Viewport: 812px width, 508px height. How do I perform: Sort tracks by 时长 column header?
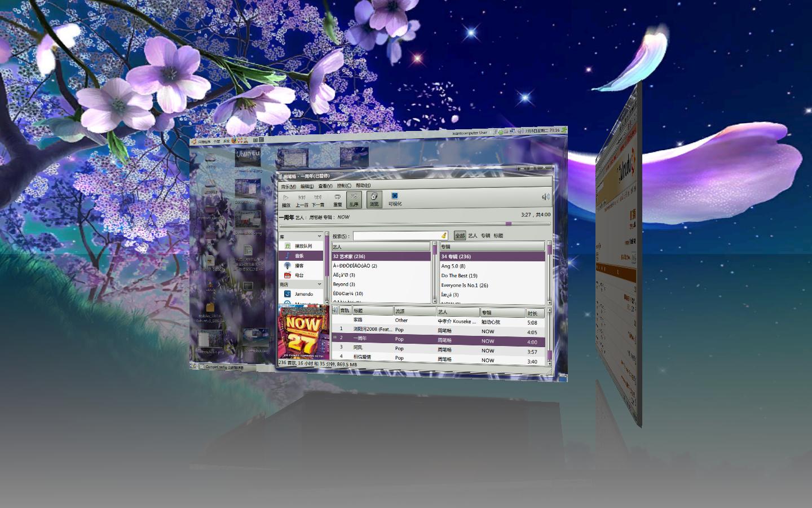pos(535,313)
